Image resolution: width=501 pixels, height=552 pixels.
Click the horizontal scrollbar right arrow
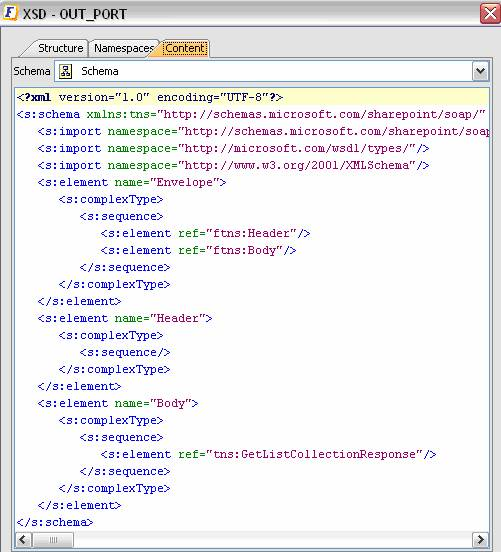click(x=480, y=539)
